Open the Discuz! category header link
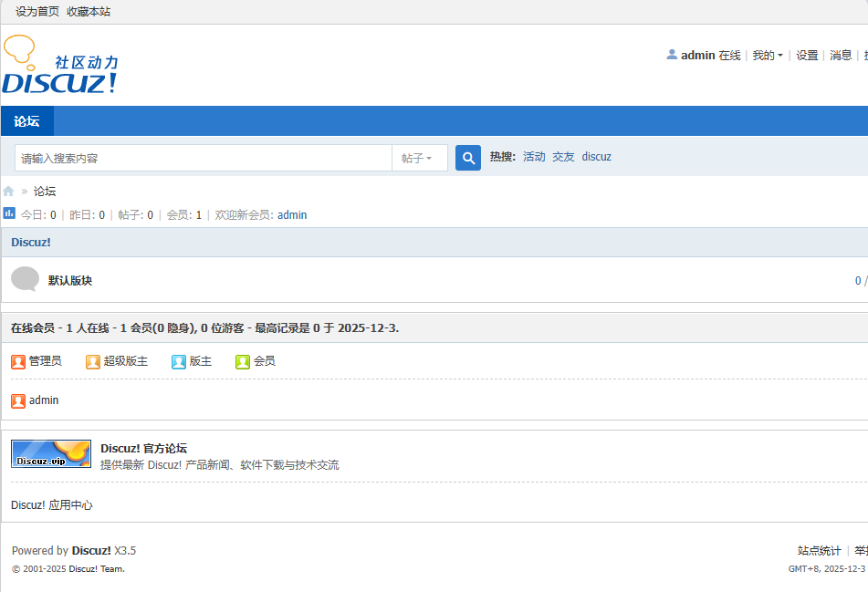868x592 pixels. click(31, 243)
